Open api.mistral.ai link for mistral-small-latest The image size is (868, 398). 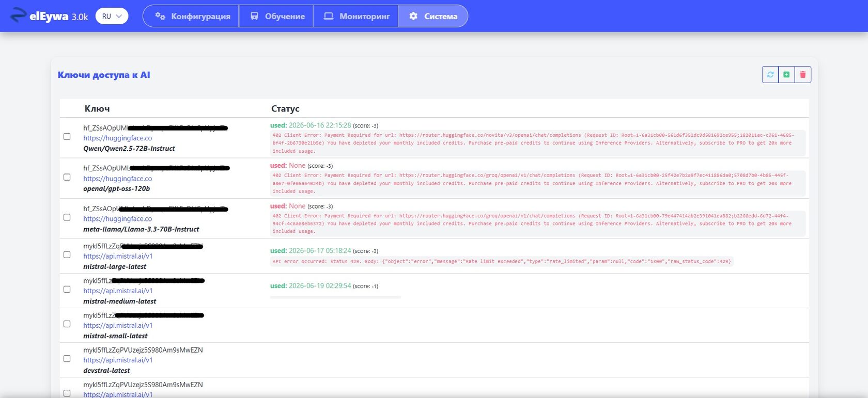click(x=118, y=325)
